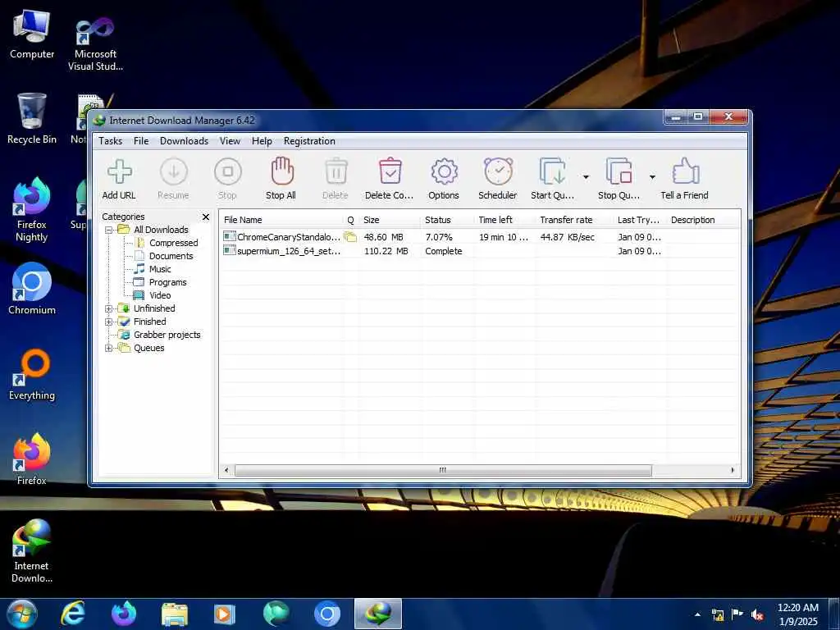Screen dimensions: 840x630
Task: Select the Compressed category
Action: click(x=174, y=243)
